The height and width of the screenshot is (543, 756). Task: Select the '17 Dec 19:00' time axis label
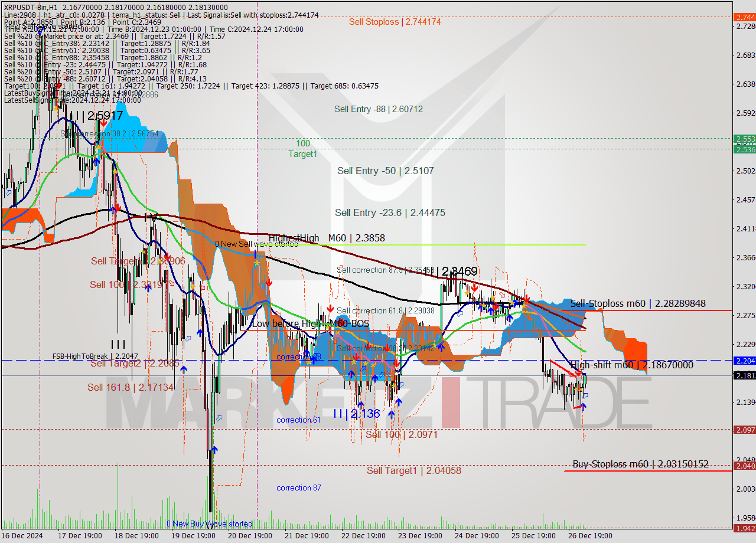click(x=81, y=536)
